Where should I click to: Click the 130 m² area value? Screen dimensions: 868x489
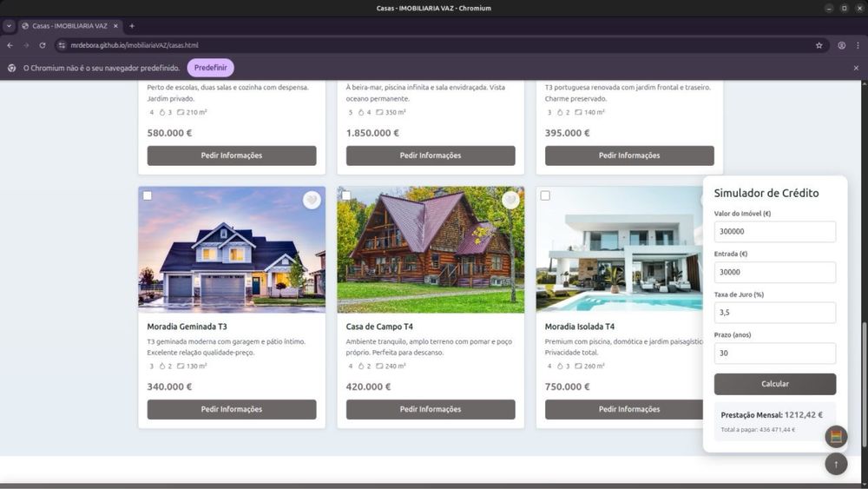pos(196,366)
